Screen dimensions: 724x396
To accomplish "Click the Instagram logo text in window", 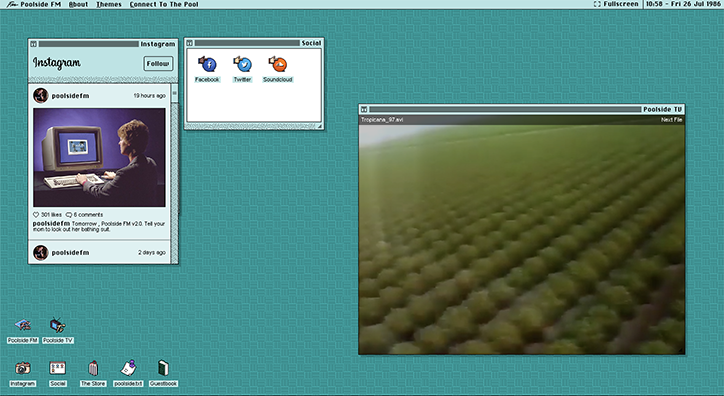I will click(56, 63).
